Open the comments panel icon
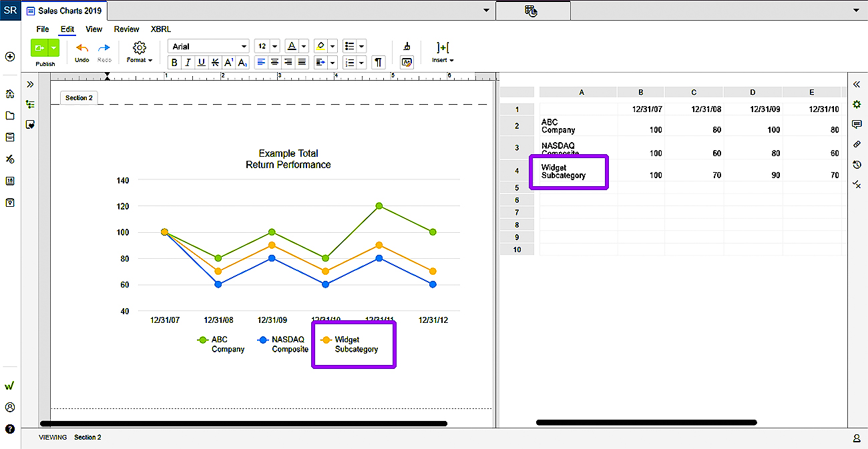Screen dimensions: 868x449 857,124
